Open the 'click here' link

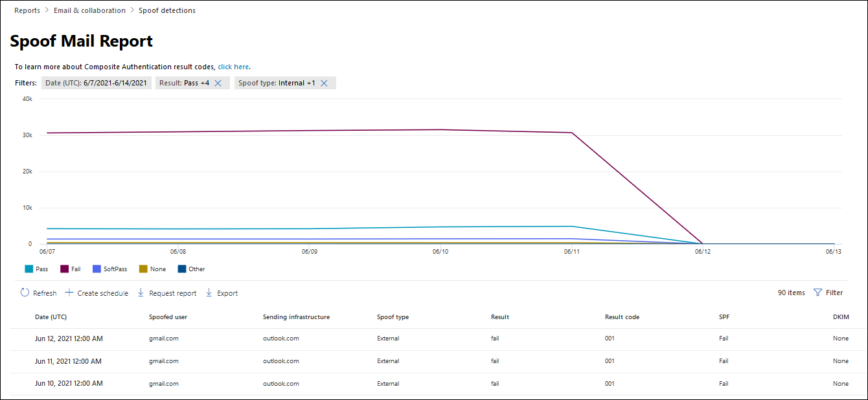(x=233, y=67)
